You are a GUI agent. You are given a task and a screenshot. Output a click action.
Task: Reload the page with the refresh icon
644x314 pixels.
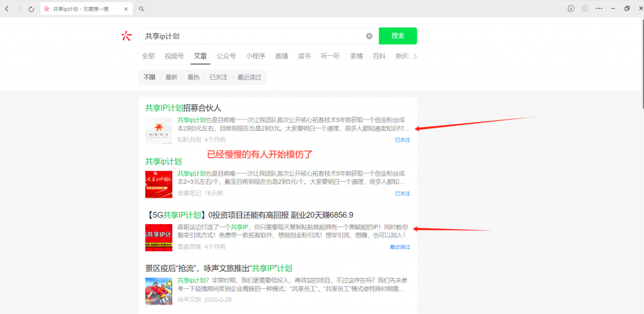click(x=31, y=9)
